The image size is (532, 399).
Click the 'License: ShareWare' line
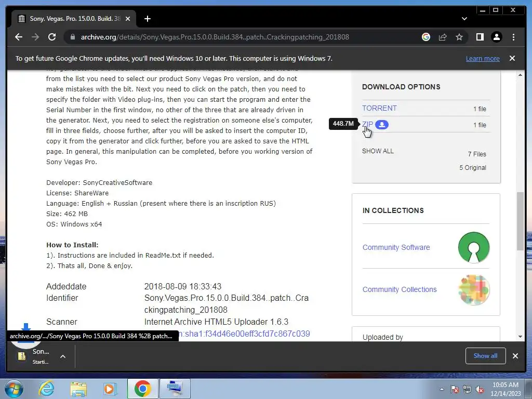coord(77,193)
